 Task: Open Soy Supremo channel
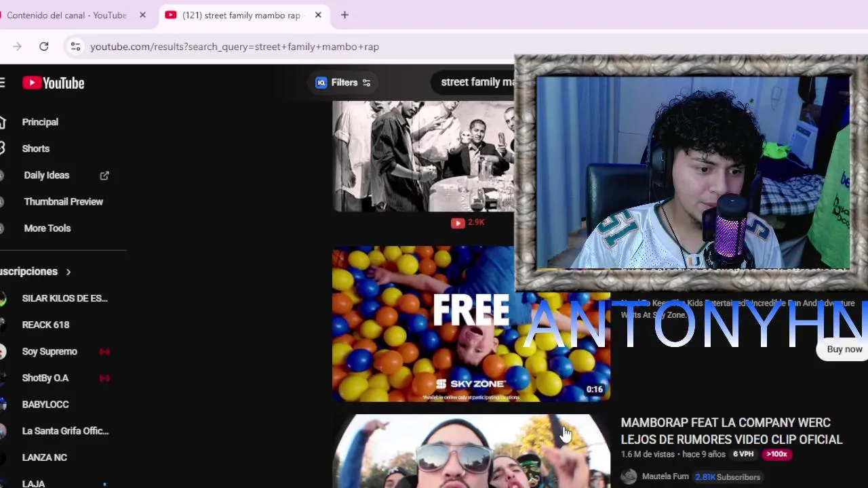(50, 351)
